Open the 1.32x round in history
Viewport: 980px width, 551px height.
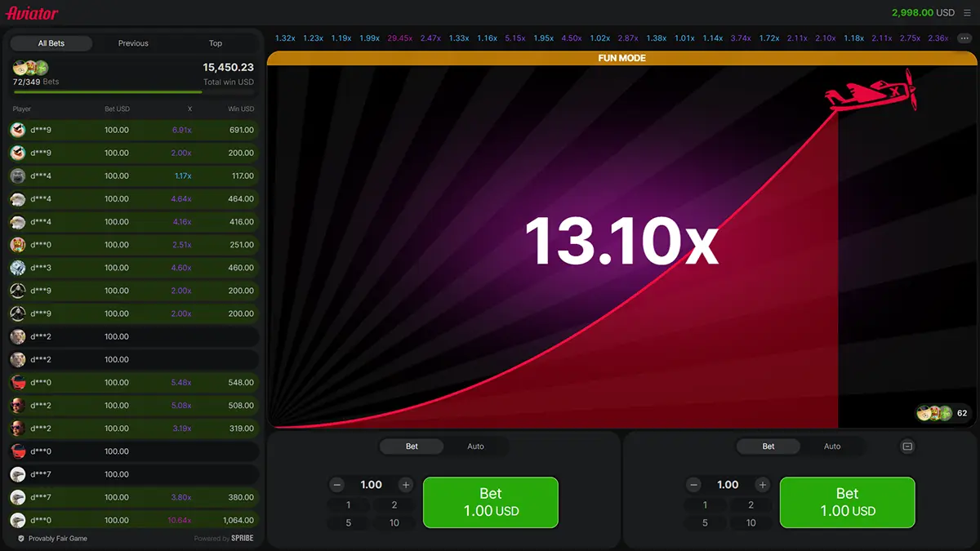285,38
